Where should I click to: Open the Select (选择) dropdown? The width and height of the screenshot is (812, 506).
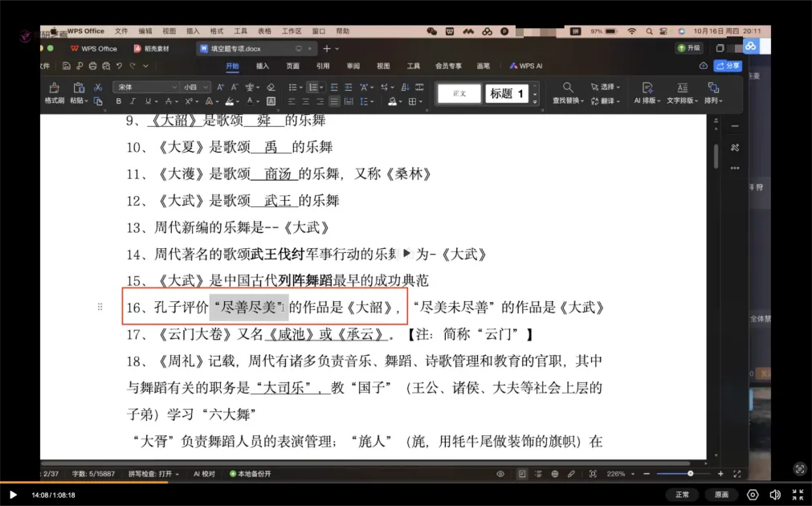[606, 87]
